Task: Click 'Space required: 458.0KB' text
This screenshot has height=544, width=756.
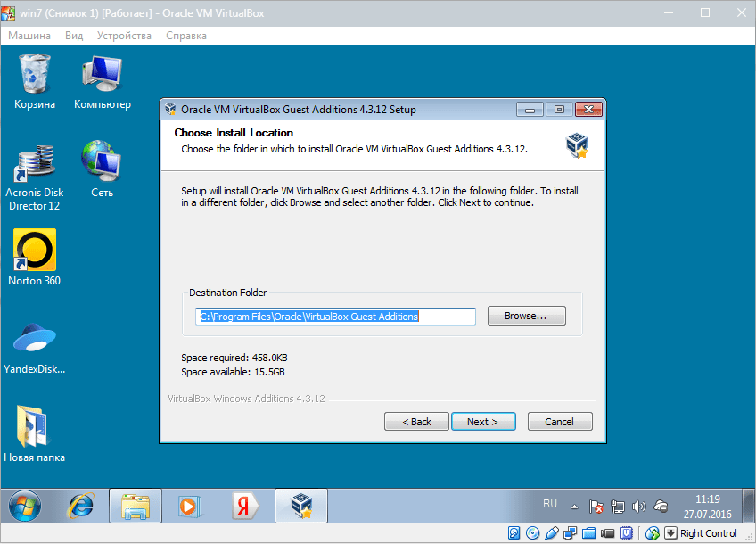Action: [234, 358]
